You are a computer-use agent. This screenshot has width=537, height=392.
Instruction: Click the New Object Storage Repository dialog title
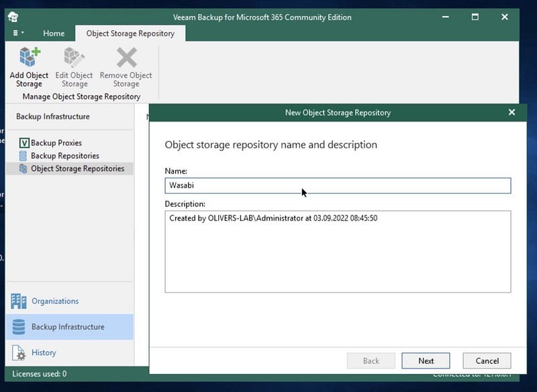point(338,113)
